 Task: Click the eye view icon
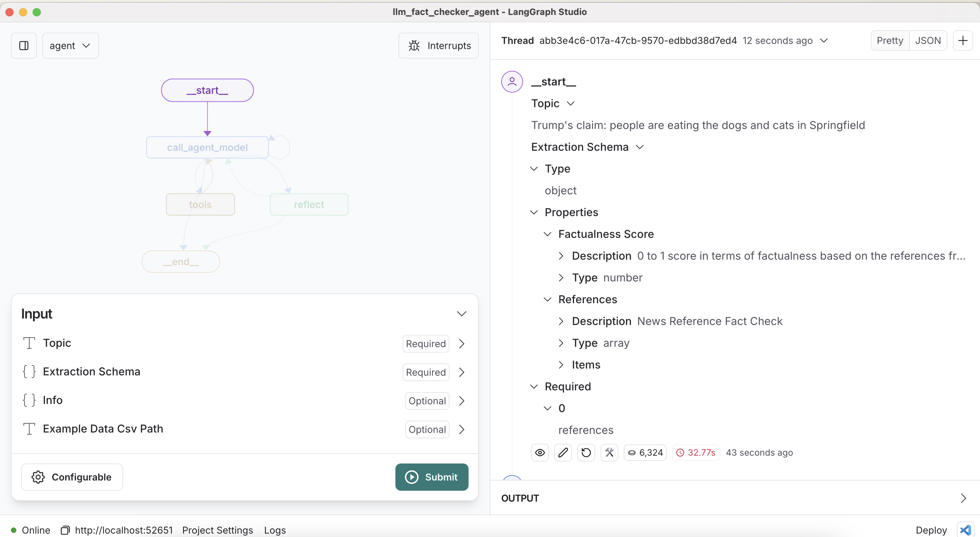539,453
